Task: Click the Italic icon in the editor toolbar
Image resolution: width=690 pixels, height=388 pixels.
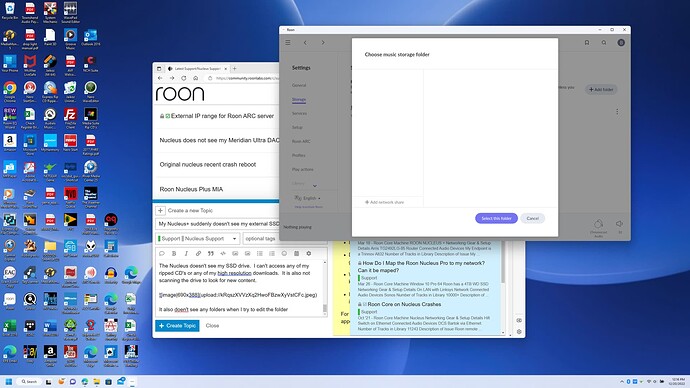Action: (x=186, y=253)
